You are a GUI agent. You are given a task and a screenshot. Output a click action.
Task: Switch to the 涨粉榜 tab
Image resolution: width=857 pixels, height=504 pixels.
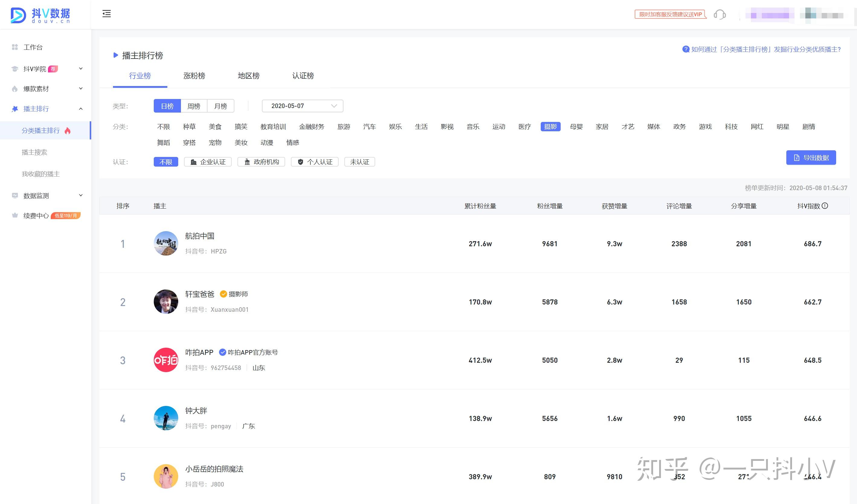click(194, 76)
